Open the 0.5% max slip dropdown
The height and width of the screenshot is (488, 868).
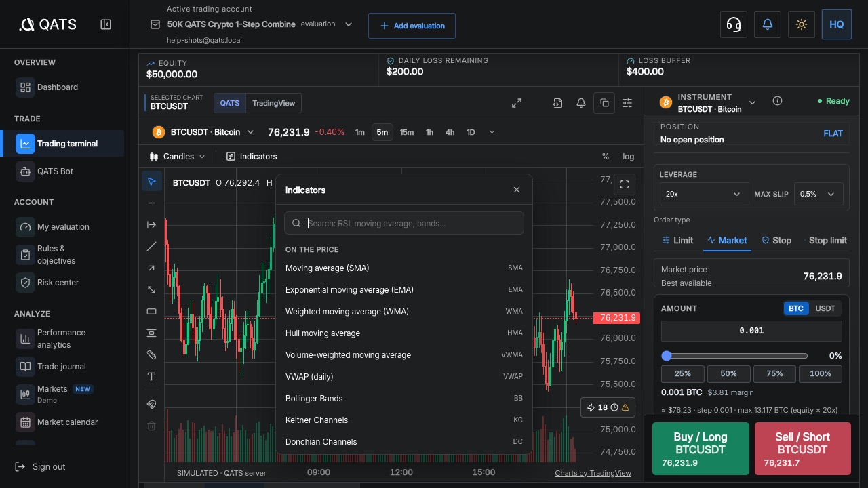(818, 194)
